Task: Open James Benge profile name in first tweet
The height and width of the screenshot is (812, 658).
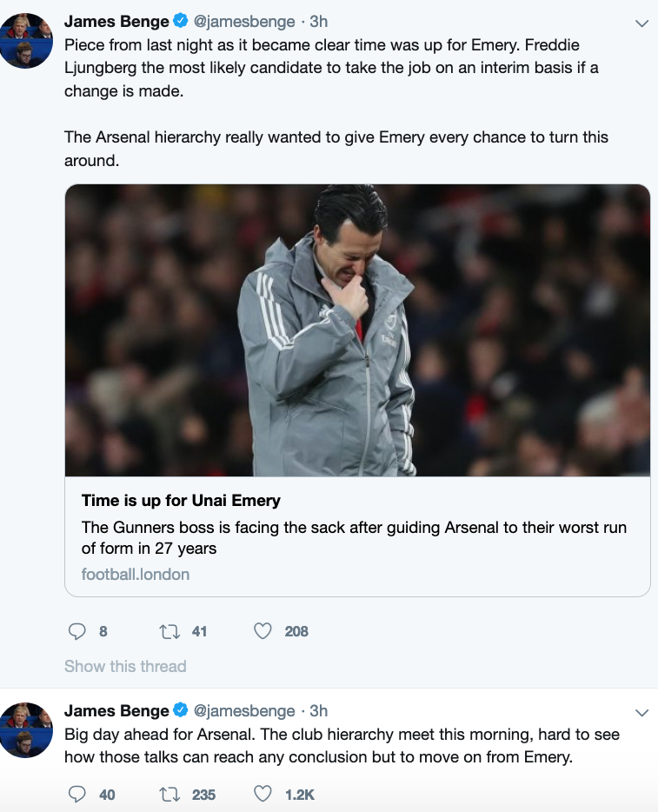Action: click(116, 22)
